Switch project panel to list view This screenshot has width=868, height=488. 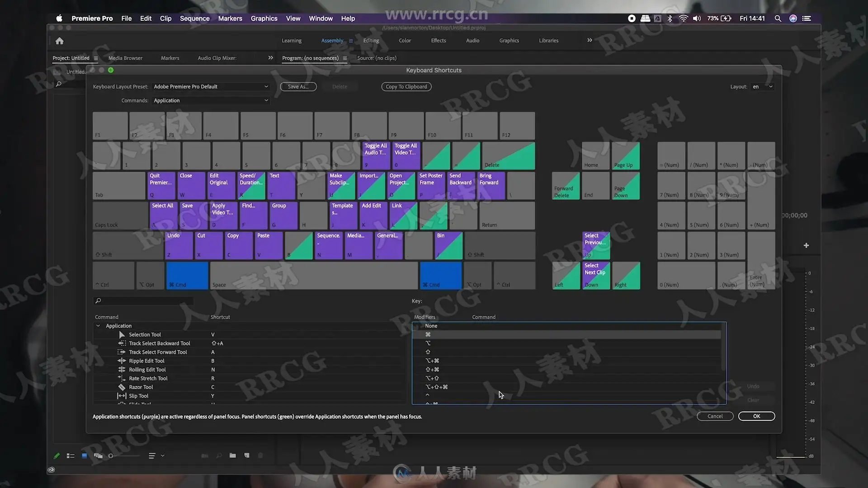point(71,456)
